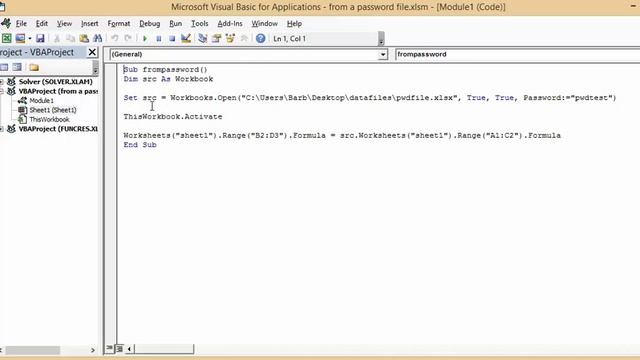This screenshot has width=640, height=360.
Task: Click the 'ThisWorkbook.Activate' code line
Action: point(173,116)
